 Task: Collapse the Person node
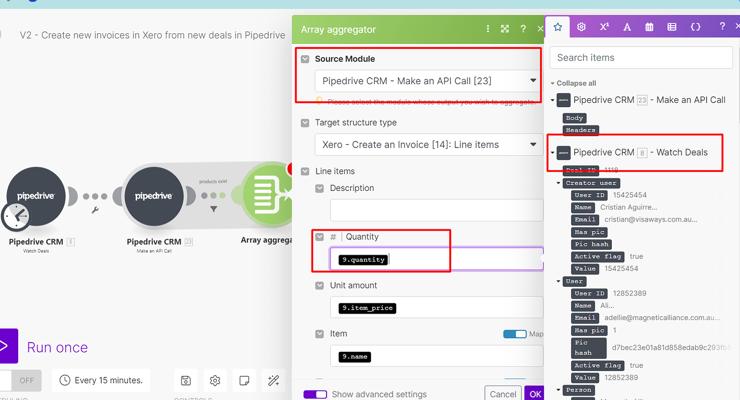tap(558, 390)
